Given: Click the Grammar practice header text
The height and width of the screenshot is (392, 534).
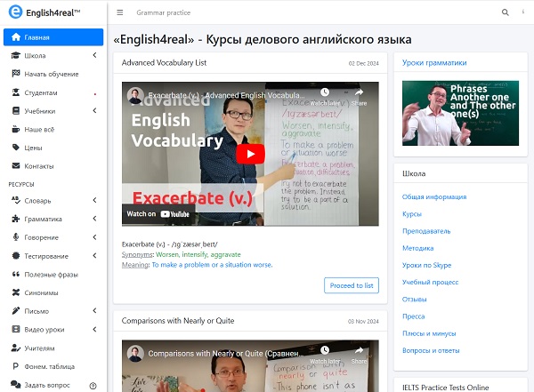Looking at the screenshot, I should [164, 12].
